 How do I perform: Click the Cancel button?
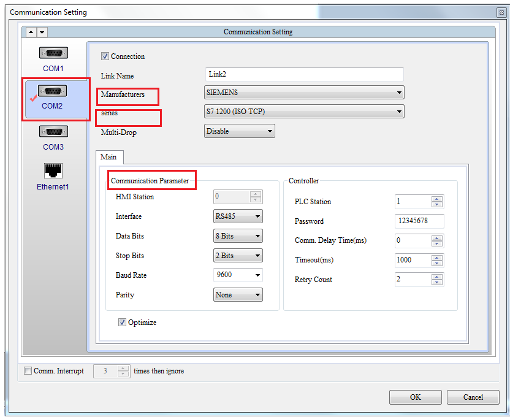coord(473,397)
